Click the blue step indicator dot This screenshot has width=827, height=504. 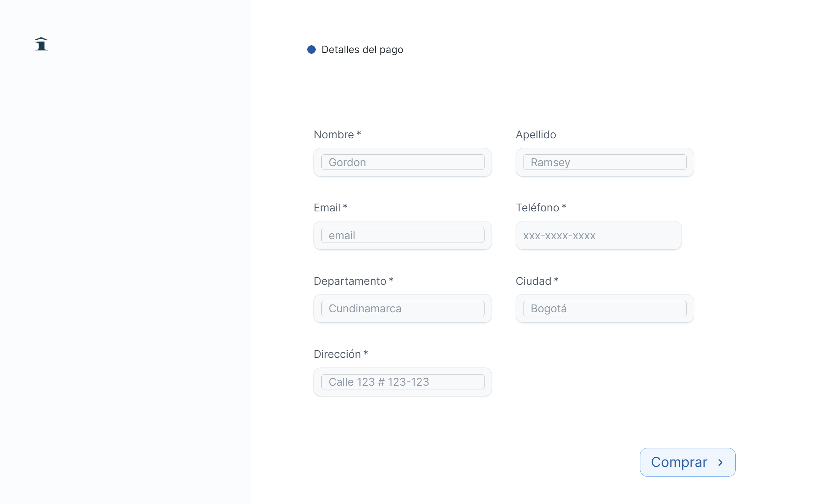pos(311,50)
